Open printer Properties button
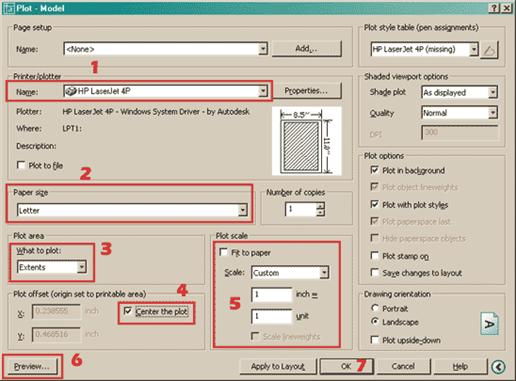This screenshot has width=516, height=381. pyautogui.click(x=307, y=91)
